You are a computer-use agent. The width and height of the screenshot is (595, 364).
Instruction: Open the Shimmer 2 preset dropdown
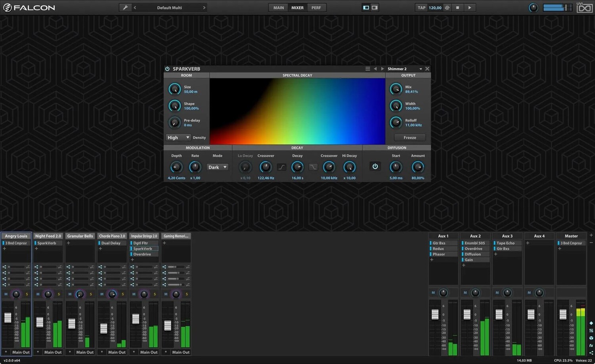(x=405, y=69)
